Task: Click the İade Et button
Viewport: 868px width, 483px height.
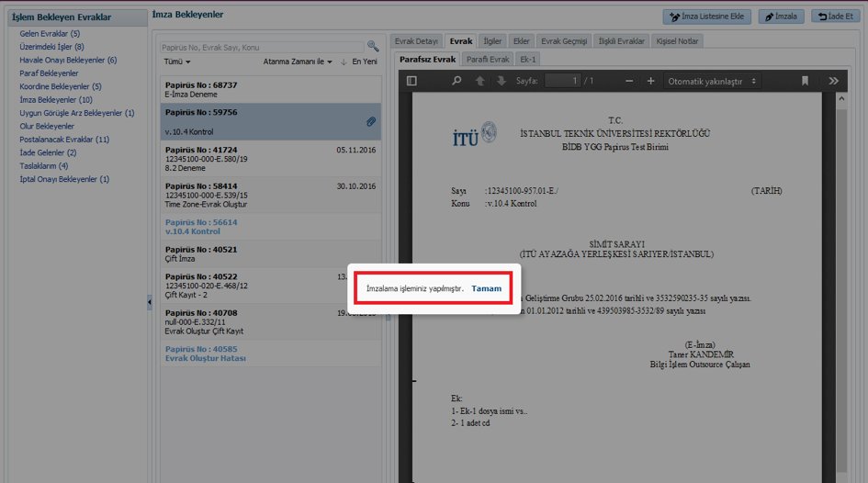Action: click(835, 17)
